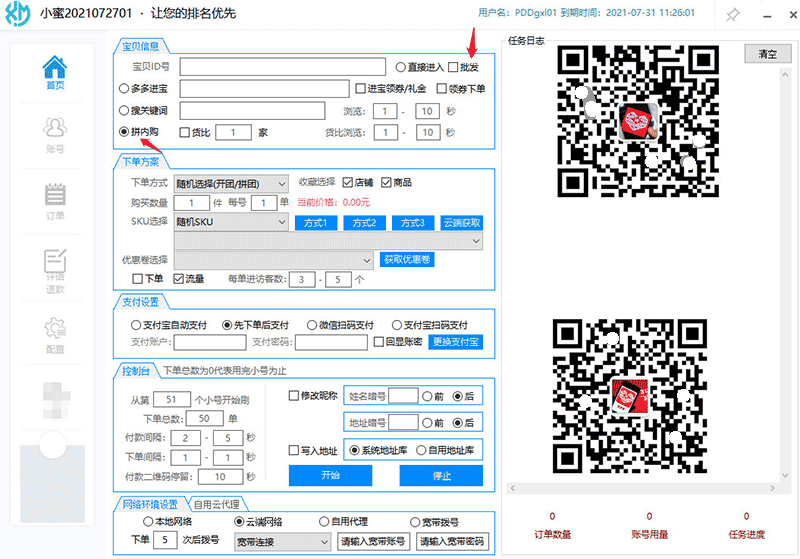Open the 下单方式 dropdown
Image resolution: width=800 pixels, height=559 pixels.
click(231, 184)
